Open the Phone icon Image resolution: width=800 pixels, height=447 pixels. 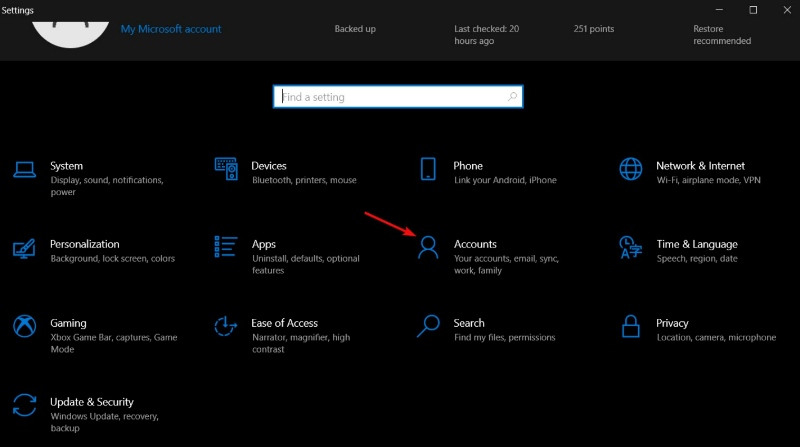[428, 169]
